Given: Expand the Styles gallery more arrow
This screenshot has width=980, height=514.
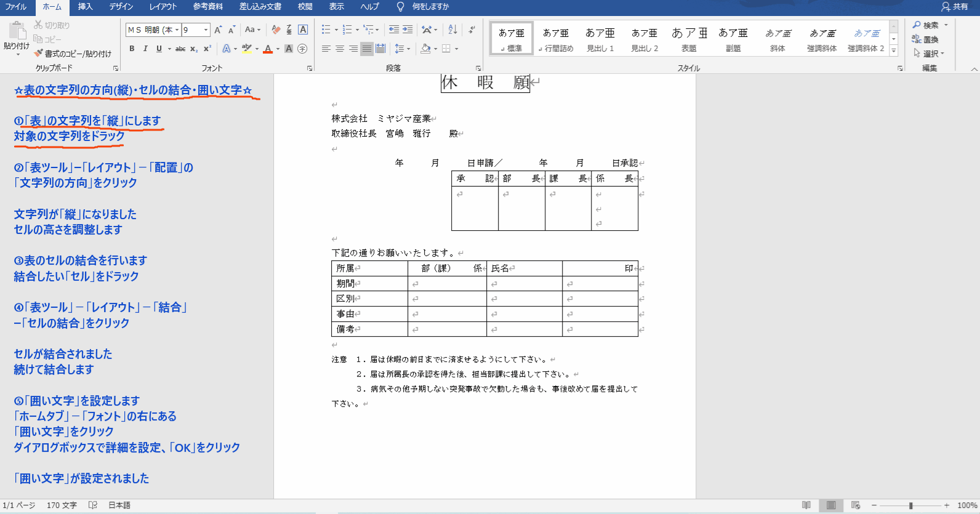Looking at the screenshot, I should [x=894, y=51].
